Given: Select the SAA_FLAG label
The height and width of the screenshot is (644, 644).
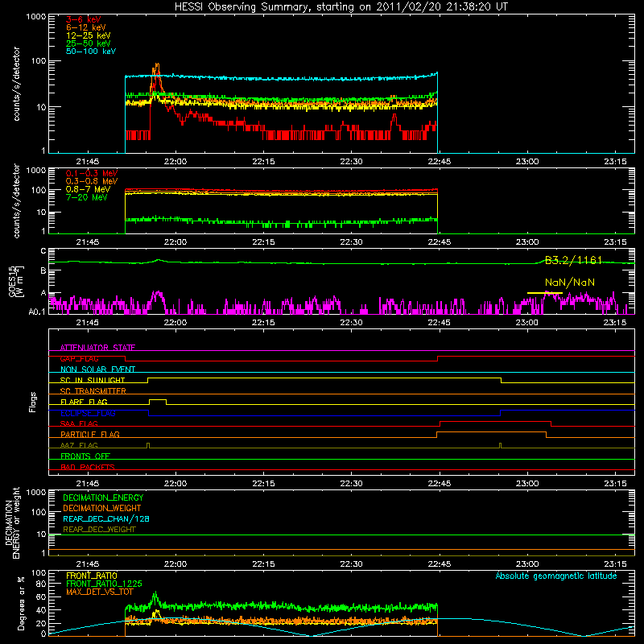Looking at the screenshot, I should coord(79,423).
